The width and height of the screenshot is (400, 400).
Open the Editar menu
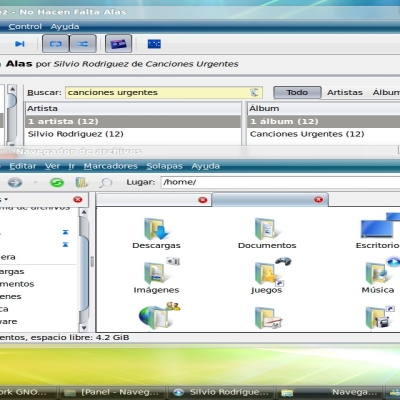[23, 166]
